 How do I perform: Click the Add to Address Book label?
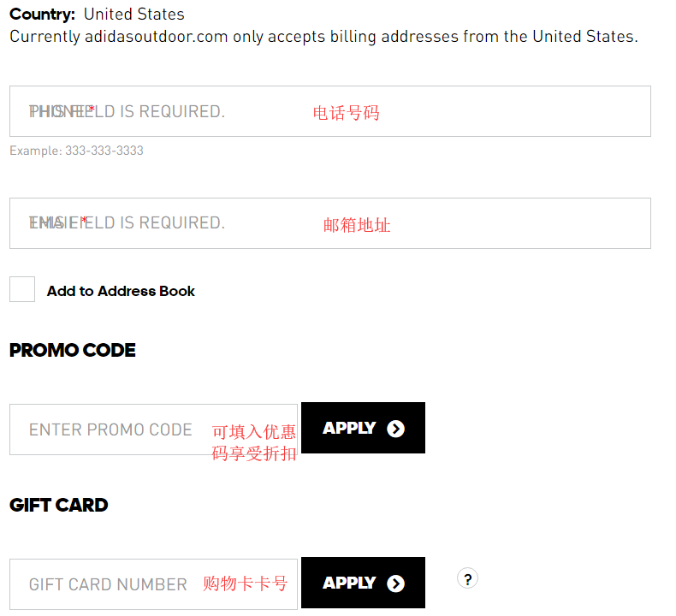click(x=121, y=291)
